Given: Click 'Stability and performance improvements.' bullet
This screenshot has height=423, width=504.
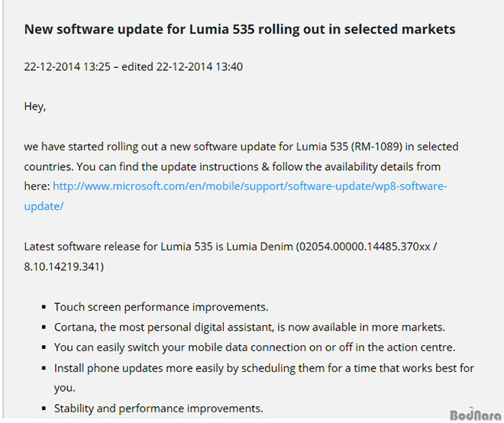Looking at the screenshot, I should [159, 408].
